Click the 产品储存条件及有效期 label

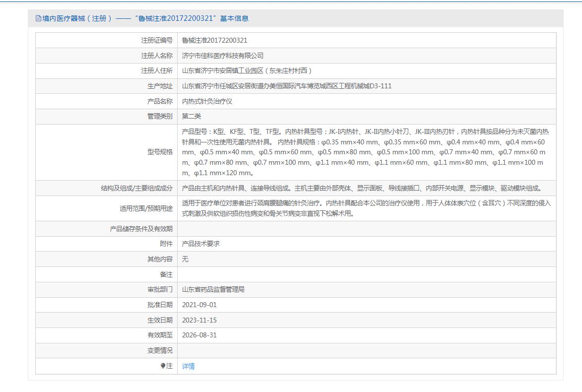pyautogui.click(x=141, y=229)
